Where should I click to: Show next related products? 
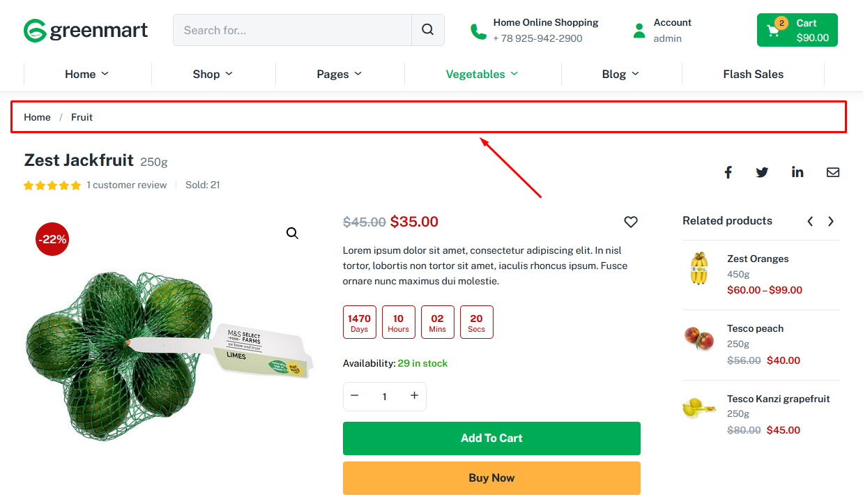pos(830,222)
